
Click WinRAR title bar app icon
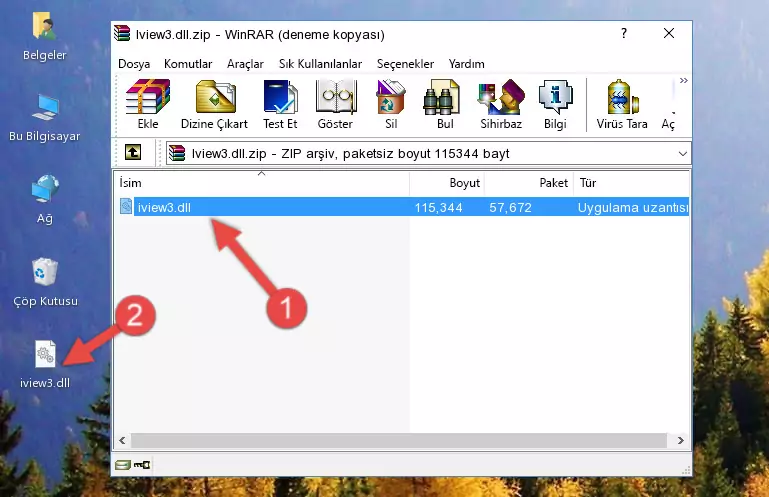pos(122,33)
